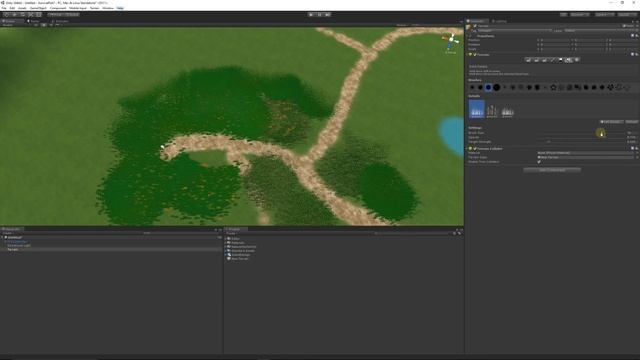Open Material object picker in Terrain Collider
This screenshot has height=360, width=640.
point(636,153)
